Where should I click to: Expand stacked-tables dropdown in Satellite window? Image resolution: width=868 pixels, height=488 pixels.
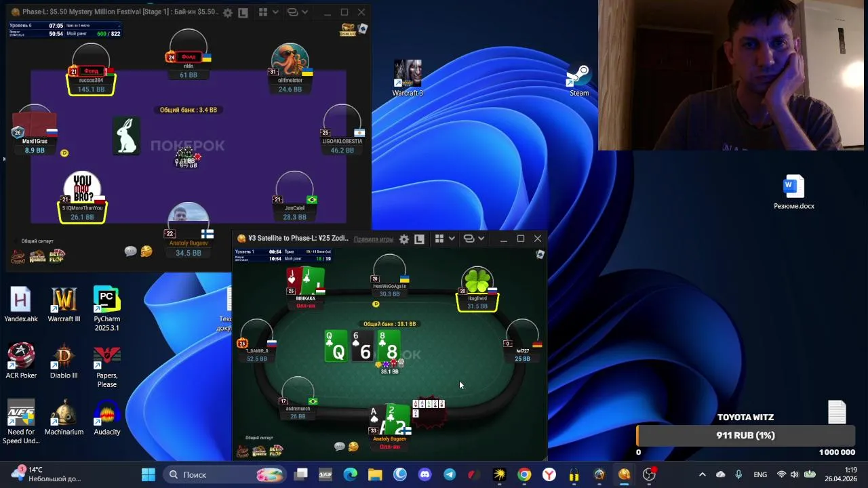pyautogui.click(x=481, y=239)
